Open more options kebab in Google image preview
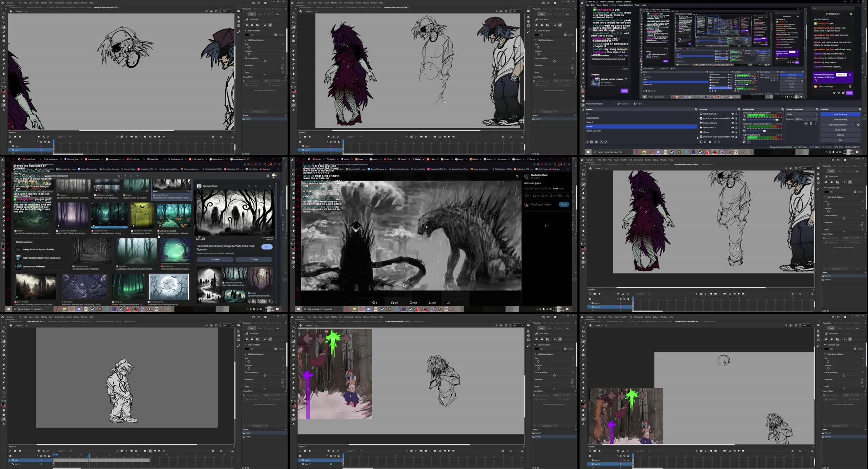 (263, 186)
